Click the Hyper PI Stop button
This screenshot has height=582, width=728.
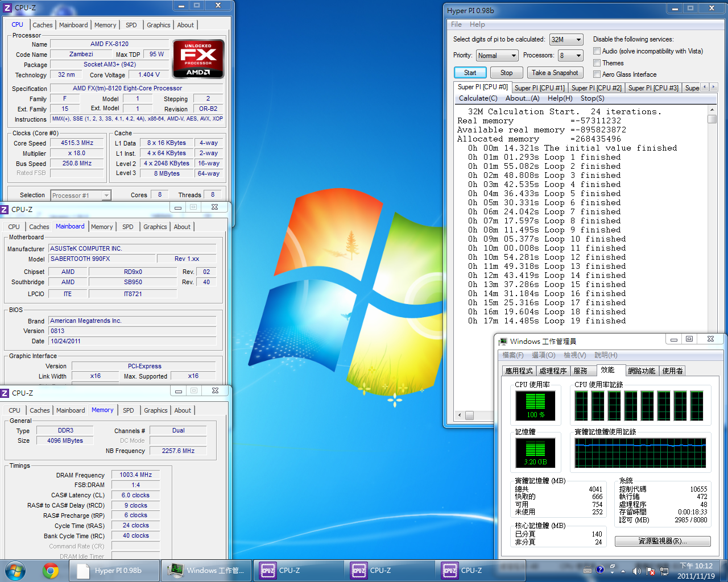506,73
